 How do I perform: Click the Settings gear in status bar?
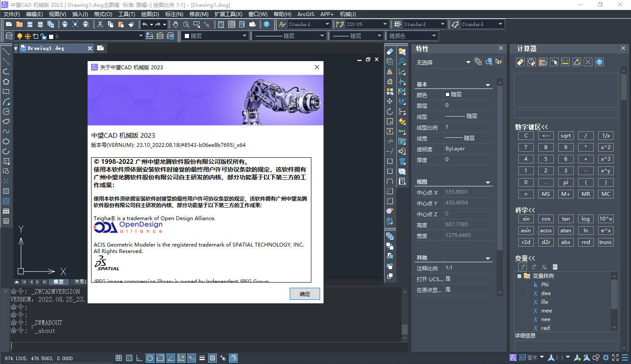pyautogui.click(x=606, y=357)
